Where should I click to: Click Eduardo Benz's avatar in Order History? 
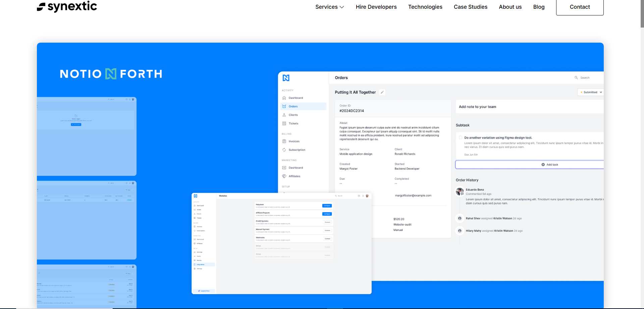click(x=460, y=191)
